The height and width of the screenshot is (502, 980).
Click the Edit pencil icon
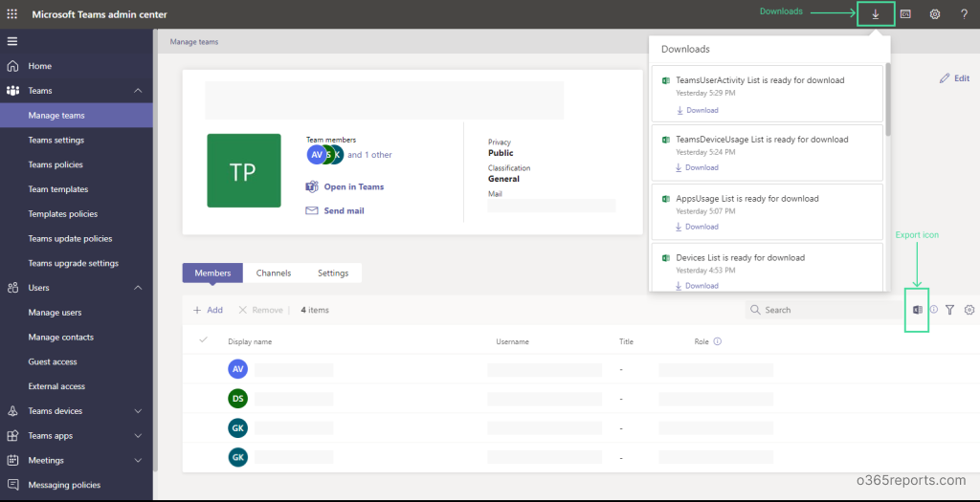tap(945, 78)
